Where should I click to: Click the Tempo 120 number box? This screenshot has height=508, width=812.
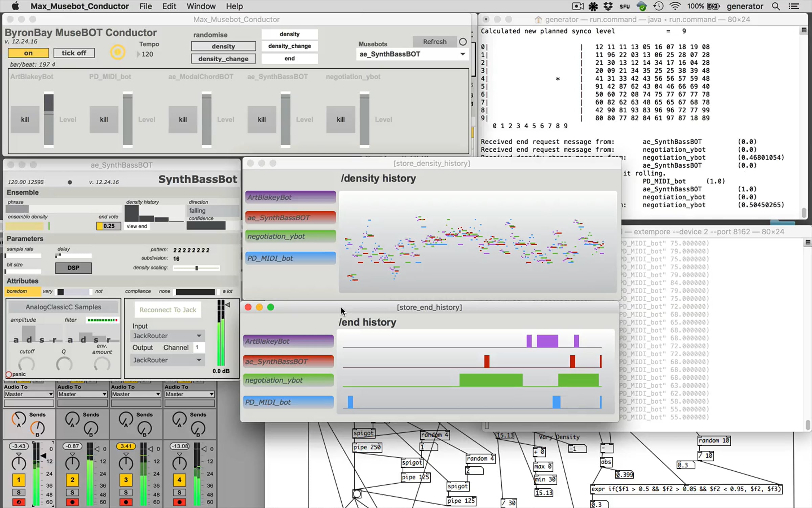pyautogui.click(x=147, y=54)
